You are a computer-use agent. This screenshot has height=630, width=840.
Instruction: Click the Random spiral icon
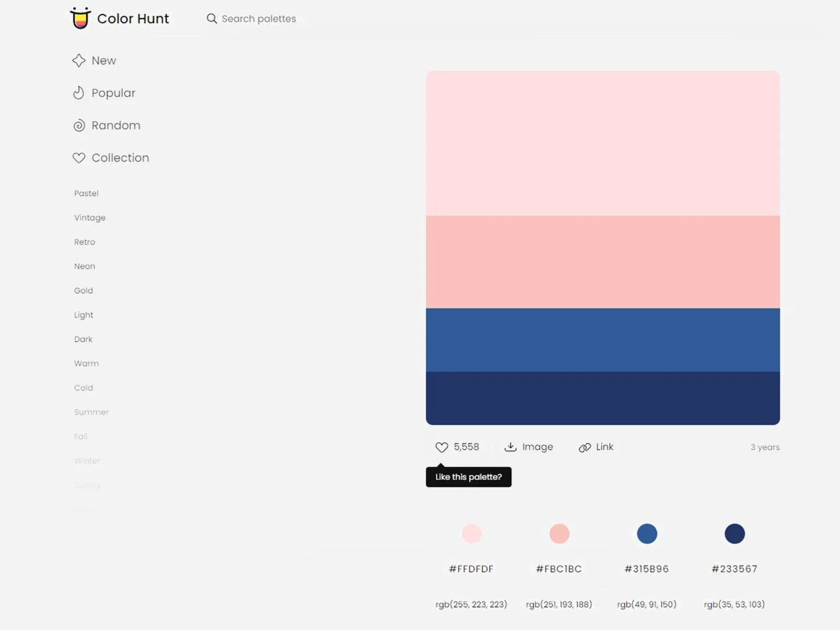click(79, 125)
